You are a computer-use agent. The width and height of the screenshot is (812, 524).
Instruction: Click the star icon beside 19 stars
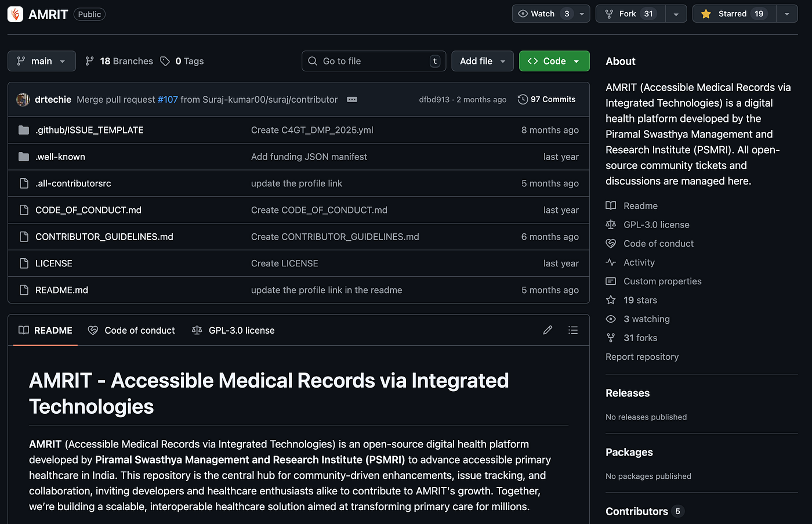point(611,300)
